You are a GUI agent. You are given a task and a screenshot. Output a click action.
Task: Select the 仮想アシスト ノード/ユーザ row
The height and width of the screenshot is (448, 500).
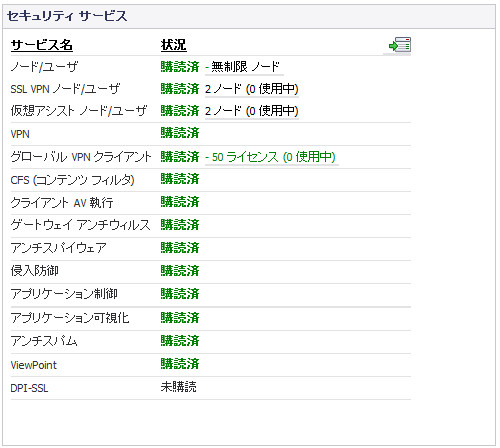[x=211, y=111]
